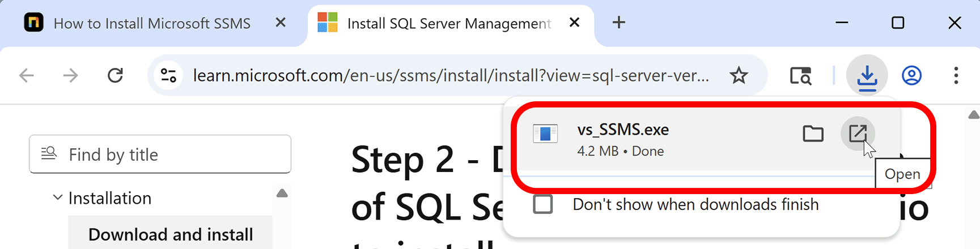Go back to previous page
980x249 pixels.
coord(27,75)
